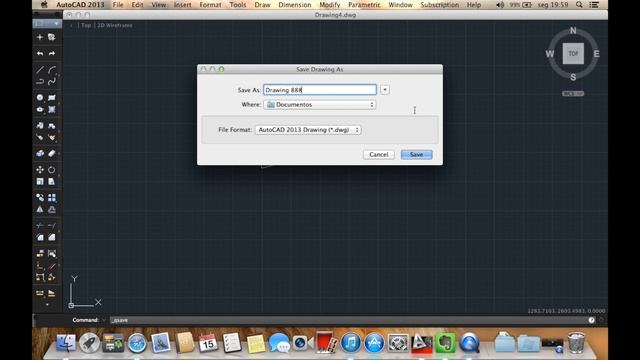The height and width of the screenshot is (360, 640).
Task: Open the Dimension menu
Action: 295,5
